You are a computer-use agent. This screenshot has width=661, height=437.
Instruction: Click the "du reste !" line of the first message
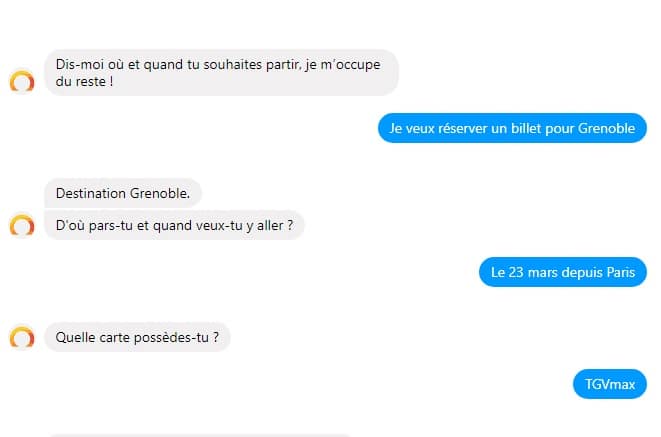click(x=84, y=81)
